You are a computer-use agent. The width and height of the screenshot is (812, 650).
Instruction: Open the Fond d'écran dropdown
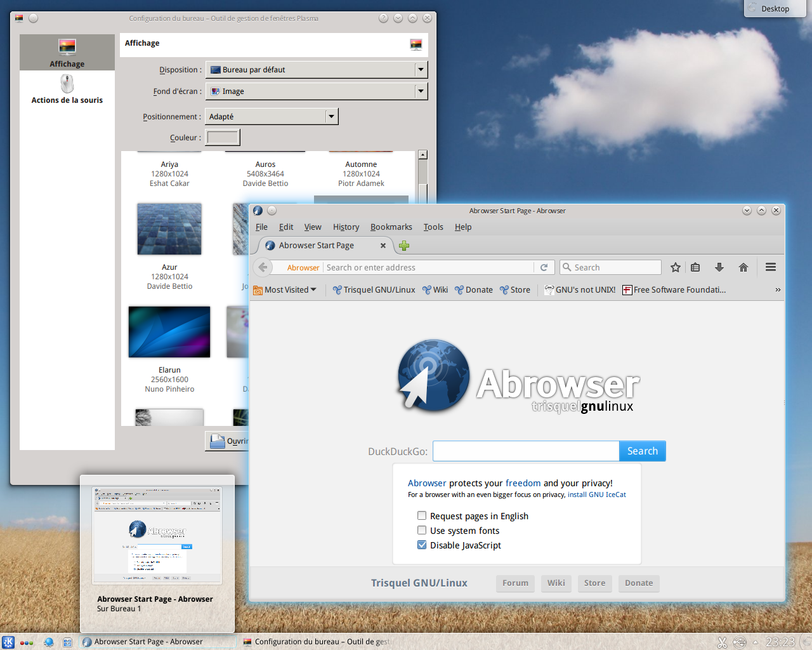click(x=317, y=91)
